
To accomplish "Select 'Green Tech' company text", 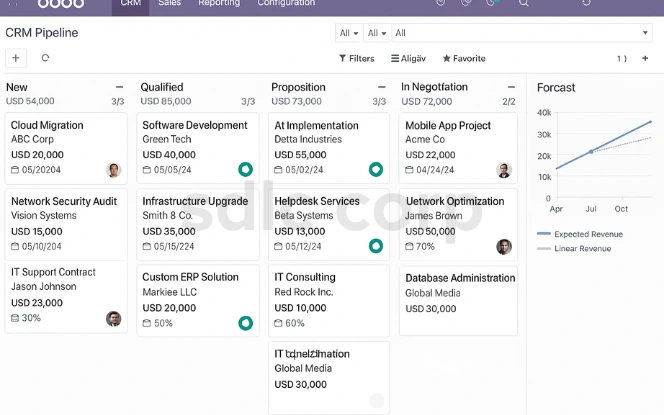I will point(167,139).
